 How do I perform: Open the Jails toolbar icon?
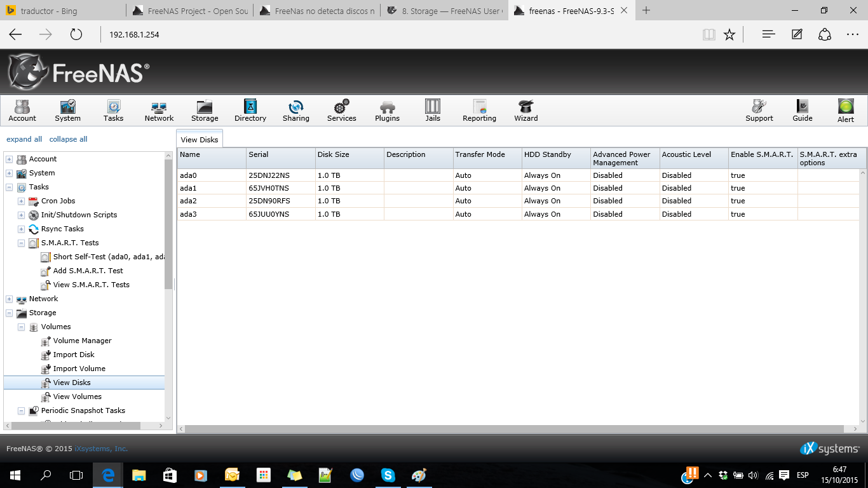433,111
